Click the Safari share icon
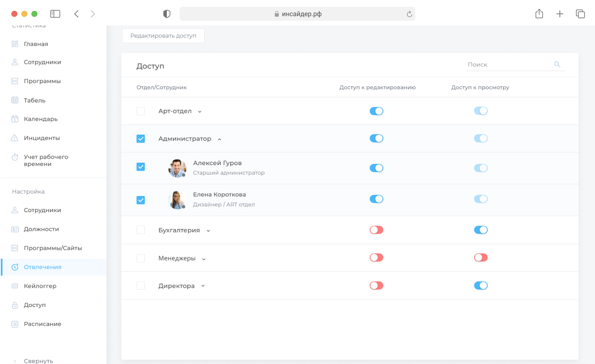 539,14
